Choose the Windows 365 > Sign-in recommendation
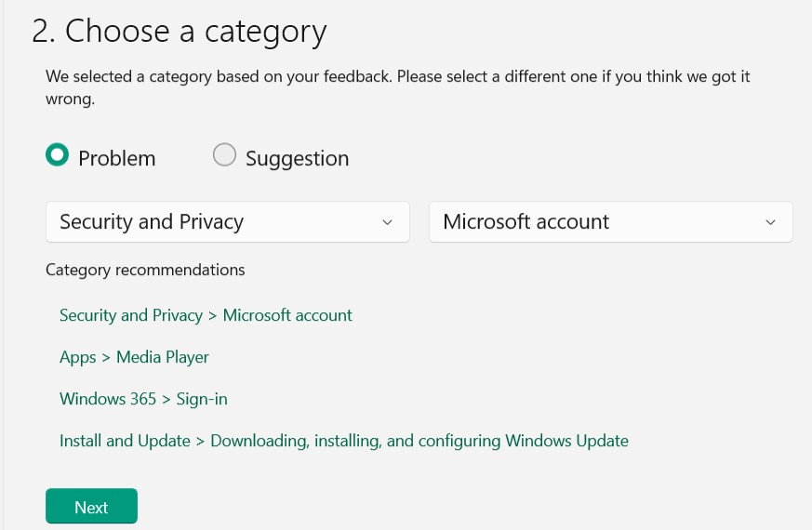 point(143,399)
